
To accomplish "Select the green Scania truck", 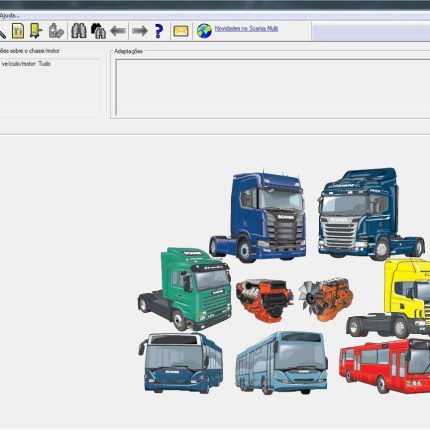I will [185, 289].
